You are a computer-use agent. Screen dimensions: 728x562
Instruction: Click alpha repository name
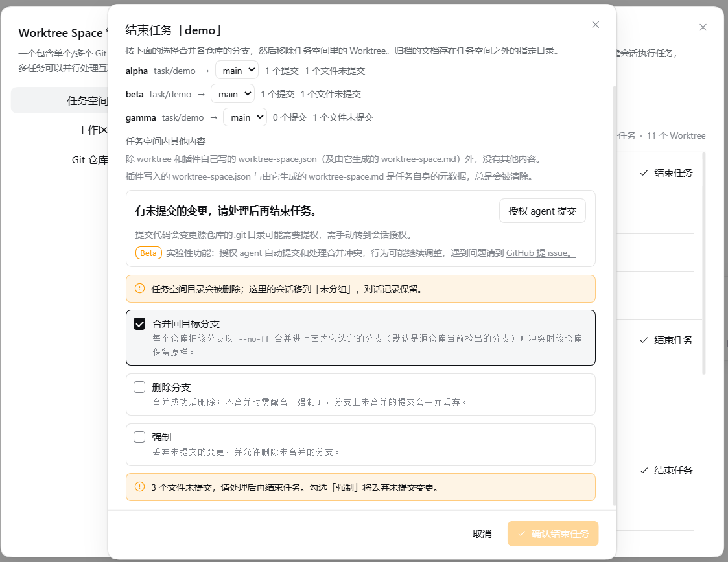coord(137,71)
